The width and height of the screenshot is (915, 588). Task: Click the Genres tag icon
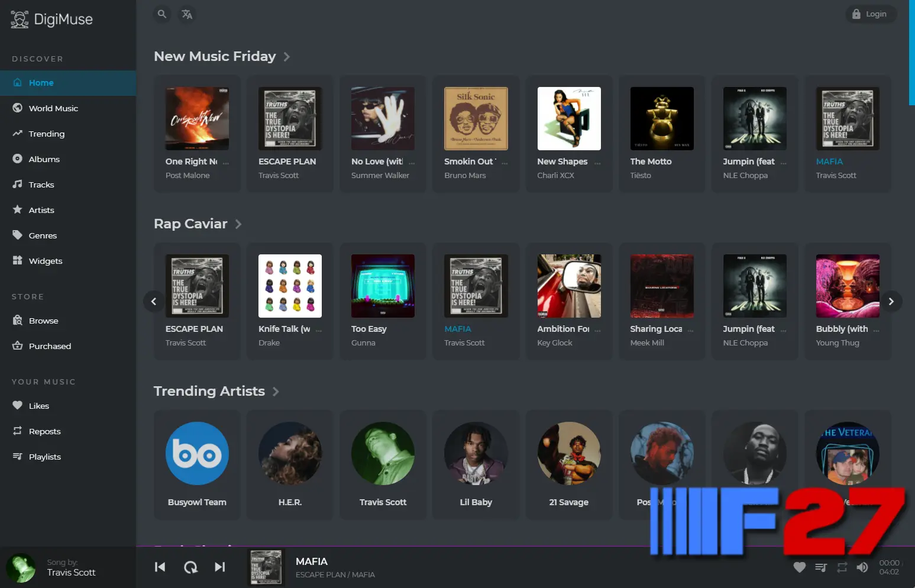[x=18, y=235]
